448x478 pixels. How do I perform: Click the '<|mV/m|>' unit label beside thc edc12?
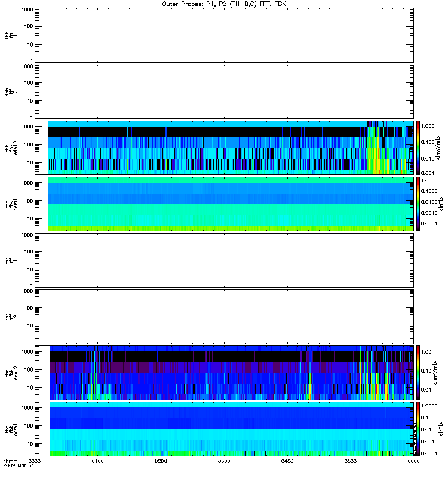coord(435,373)
